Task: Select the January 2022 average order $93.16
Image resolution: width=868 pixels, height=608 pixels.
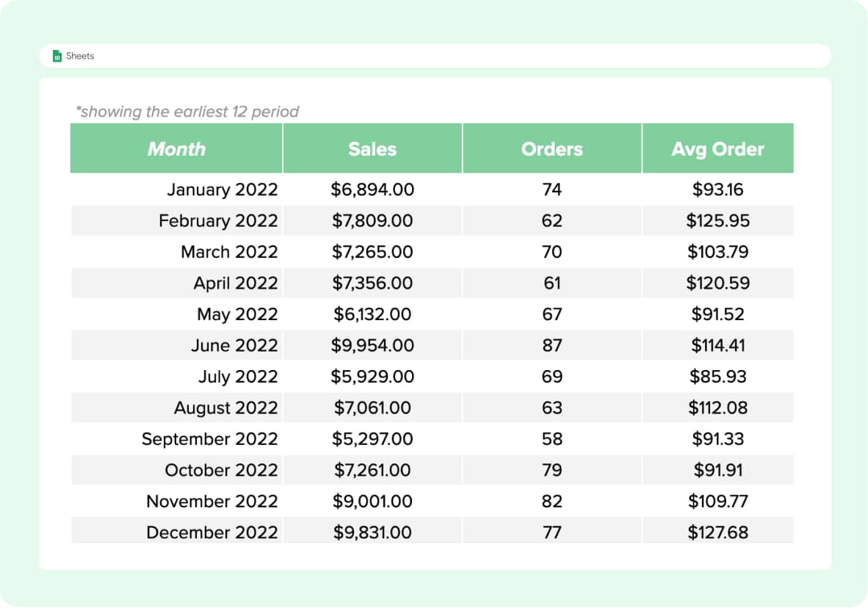Action: (717, 189)
